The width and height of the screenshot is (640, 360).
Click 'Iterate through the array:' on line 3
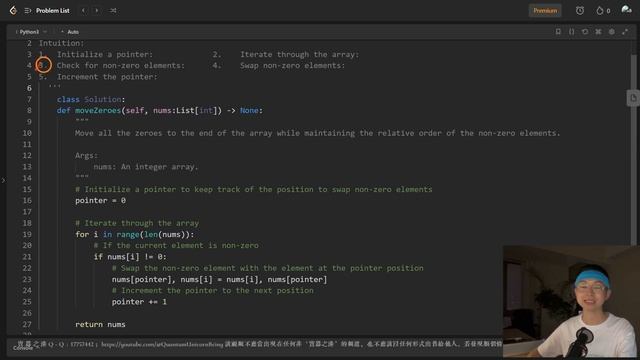tap(300, 54)
